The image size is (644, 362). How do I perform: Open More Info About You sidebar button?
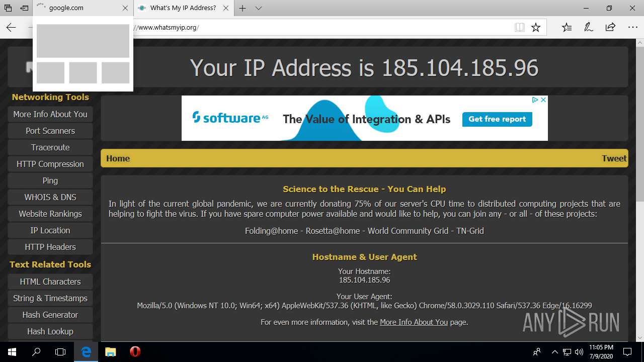(x=50, y=114)
